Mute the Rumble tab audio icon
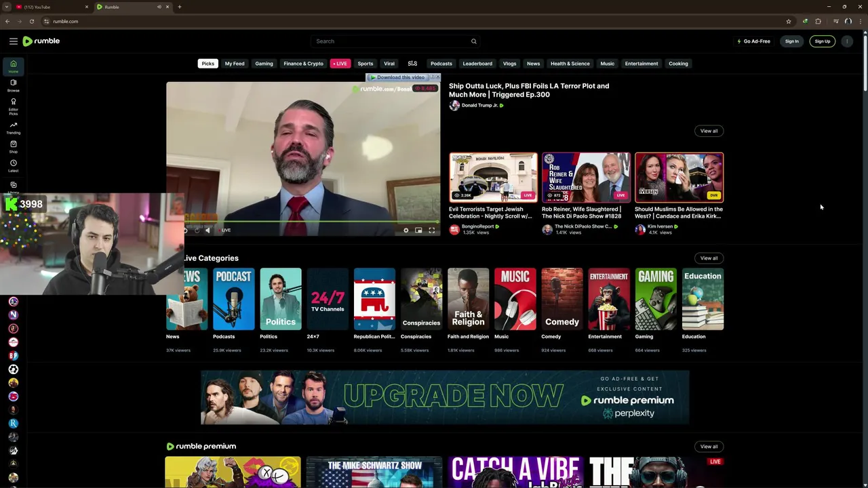The width and height of the screenshot is (868, 488). point(159,7)
